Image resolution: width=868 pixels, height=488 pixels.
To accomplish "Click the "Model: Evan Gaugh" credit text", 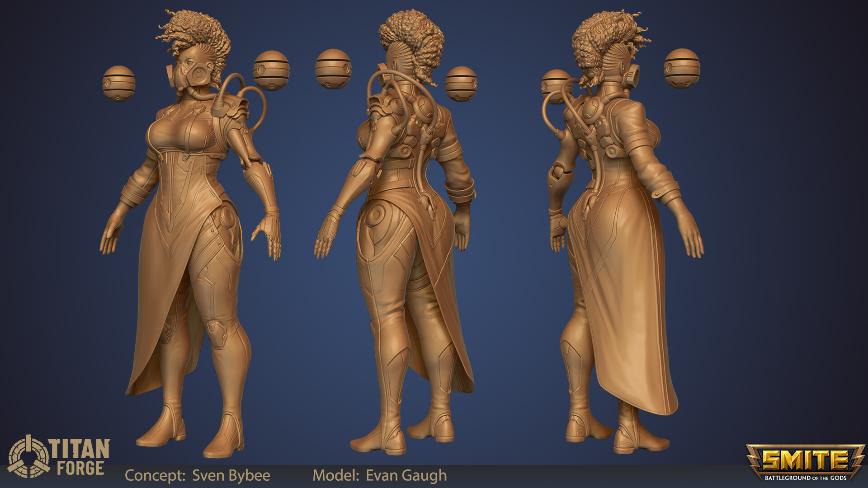I will [380, 475].
